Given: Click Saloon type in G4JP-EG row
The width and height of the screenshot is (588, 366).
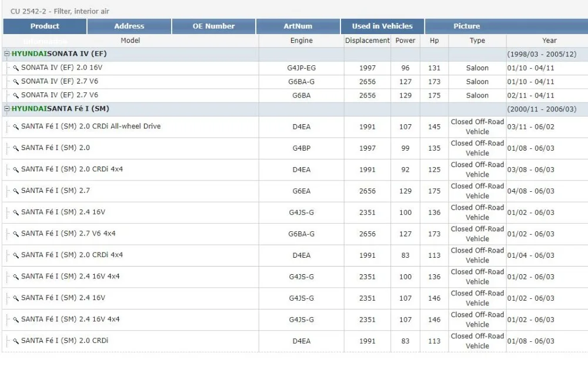Looking at the screenshot, I should pos(477,68).
